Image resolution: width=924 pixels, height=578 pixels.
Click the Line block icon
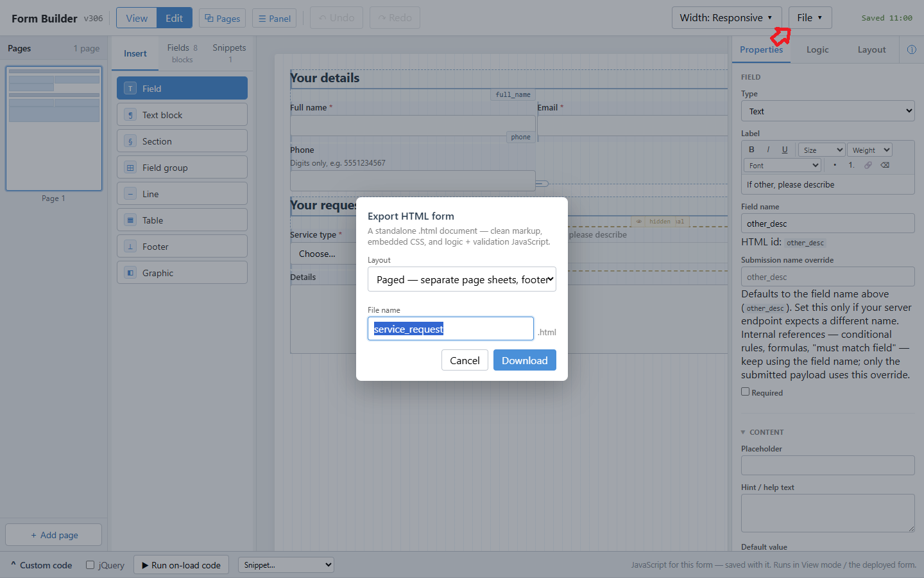130,194
